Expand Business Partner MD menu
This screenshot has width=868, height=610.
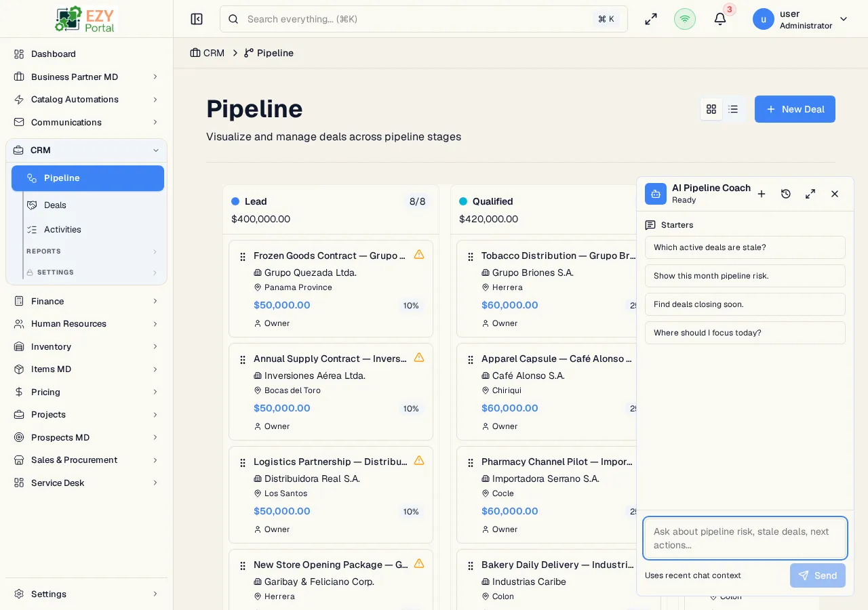click(x=86, y=77)
